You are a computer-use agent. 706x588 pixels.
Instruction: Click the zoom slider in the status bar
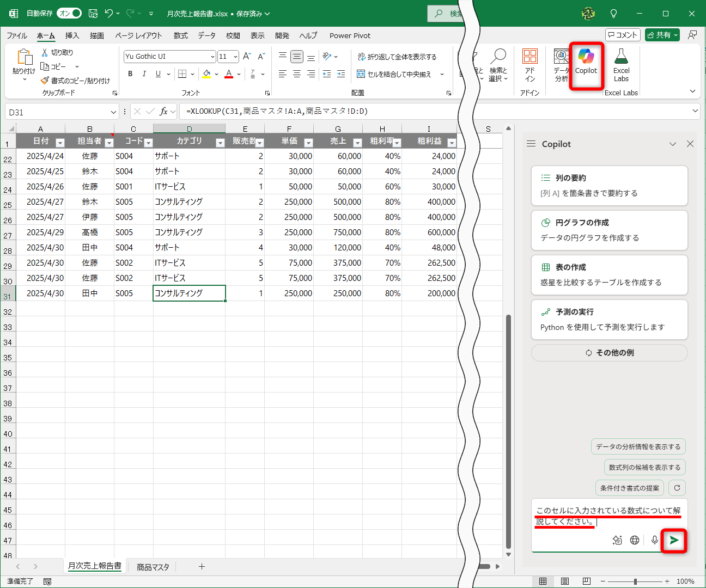(635, 581)
